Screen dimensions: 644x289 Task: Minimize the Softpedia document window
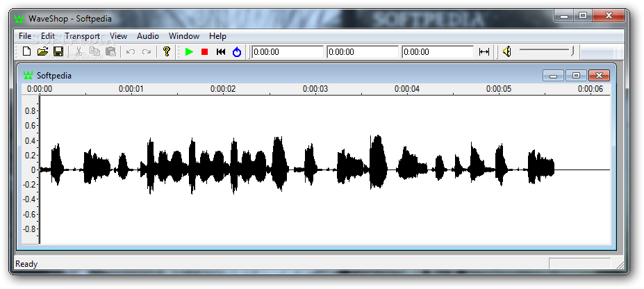click(553, 76)
